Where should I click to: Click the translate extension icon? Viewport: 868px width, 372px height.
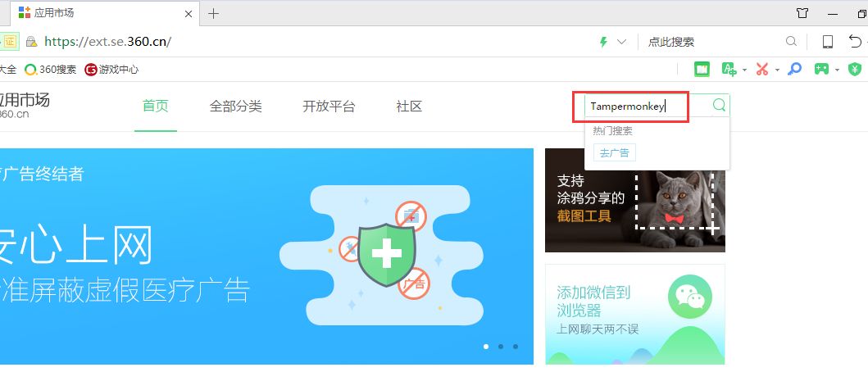(x=729, y=69)
